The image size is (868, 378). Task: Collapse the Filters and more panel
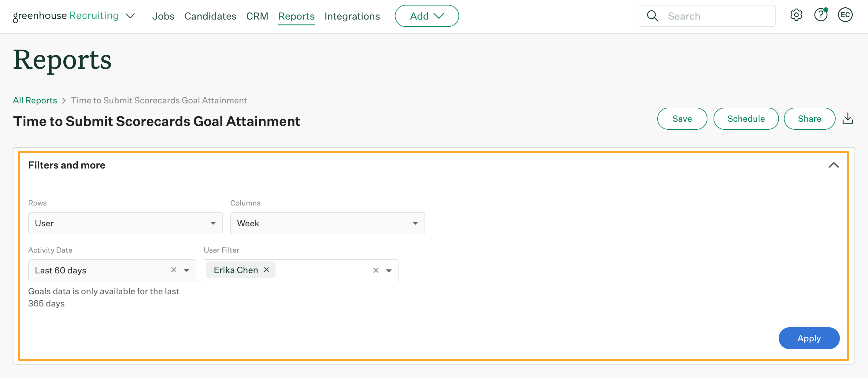tap(834, 164)
